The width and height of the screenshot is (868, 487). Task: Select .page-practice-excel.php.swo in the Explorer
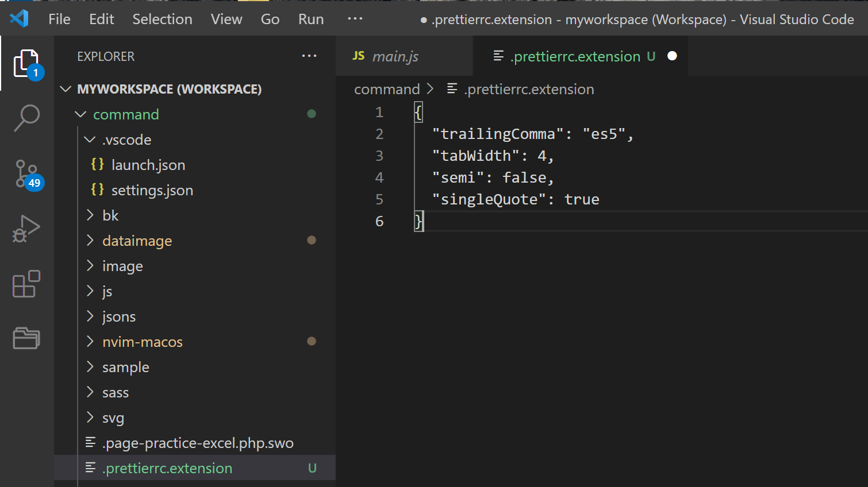click(x=198, y=443)
